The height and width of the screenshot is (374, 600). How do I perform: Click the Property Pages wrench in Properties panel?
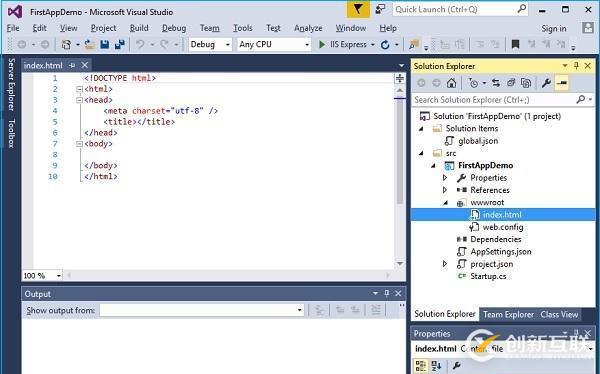(456, 366)
